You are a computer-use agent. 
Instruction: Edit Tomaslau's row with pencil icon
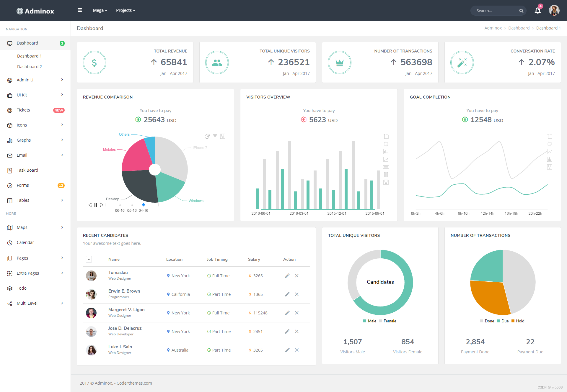coord(287,275)
